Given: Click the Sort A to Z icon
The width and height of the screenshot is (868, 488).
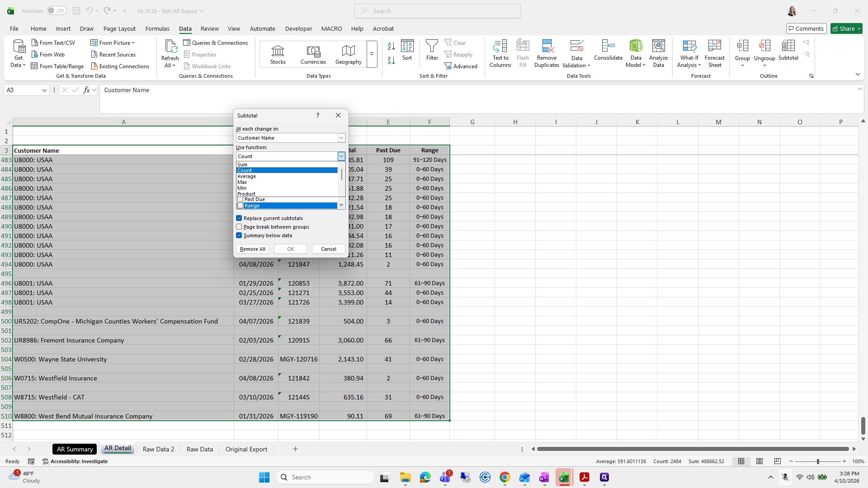Looking at the screenshot, I should click(392, 46).
